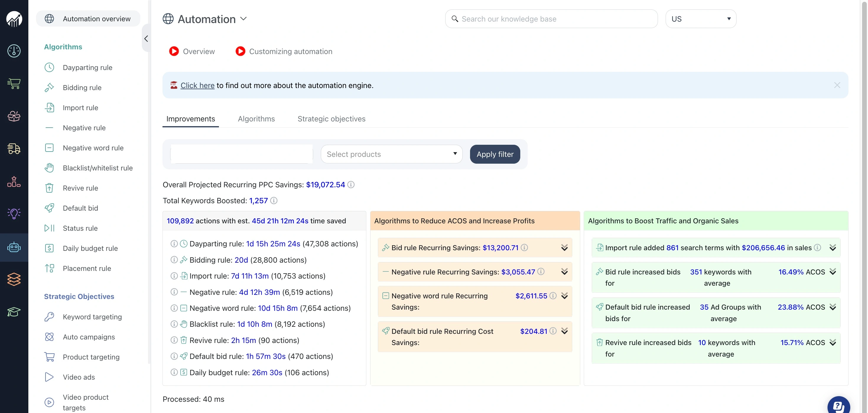868x413 pixels.
Task: Select the shopping cart icon in sidebar
Action: click(x=14, y=84)
